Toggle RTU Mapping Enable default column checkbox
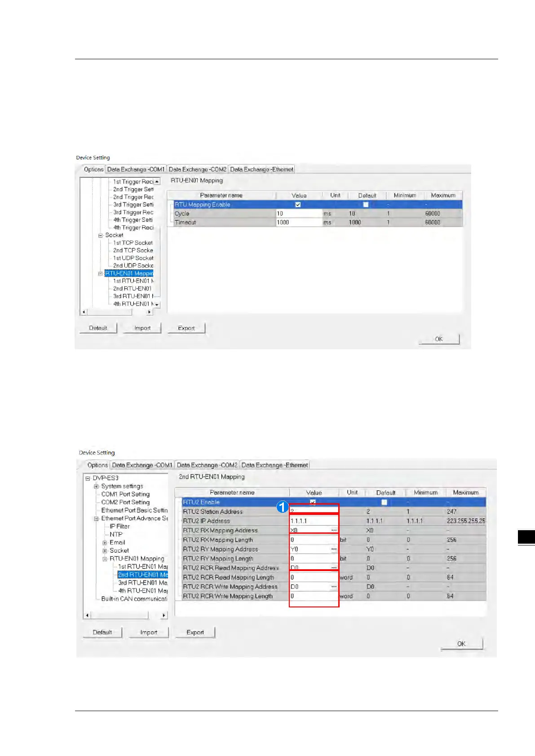The height and width of the screenshot is (756, 535). click(x=366, y=205)
